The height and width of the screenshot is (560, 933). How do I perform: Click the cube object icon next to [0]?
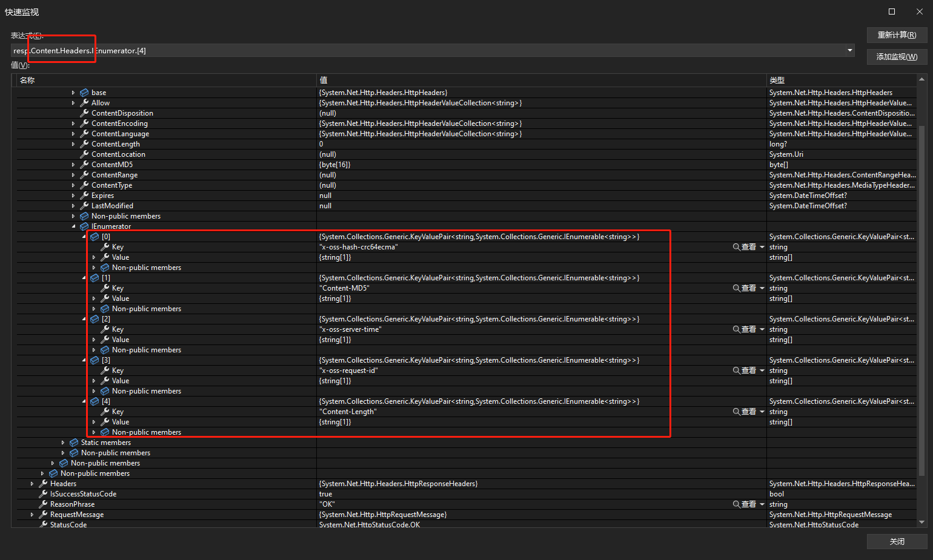95,236
